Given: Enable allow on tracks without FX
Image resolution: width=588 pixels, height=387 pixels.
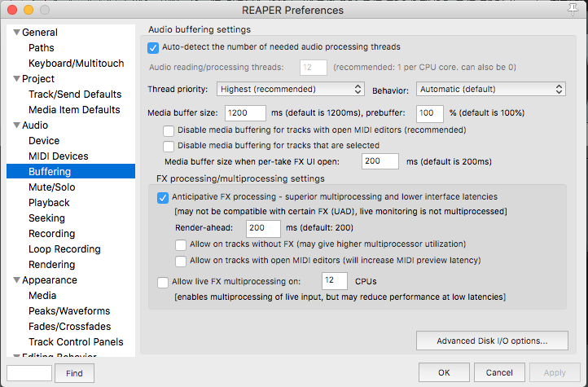Looking at the screenshot, I should coord(181,245).
